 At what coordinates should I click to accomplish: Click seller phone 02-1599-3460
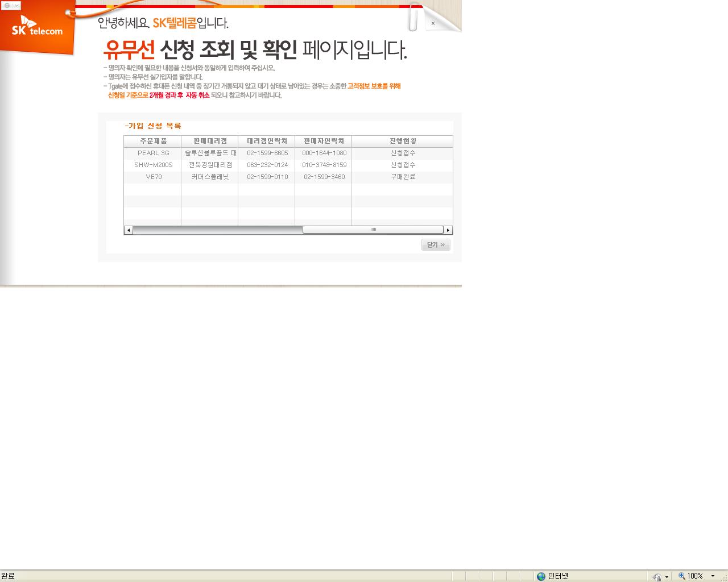point(324,177)
